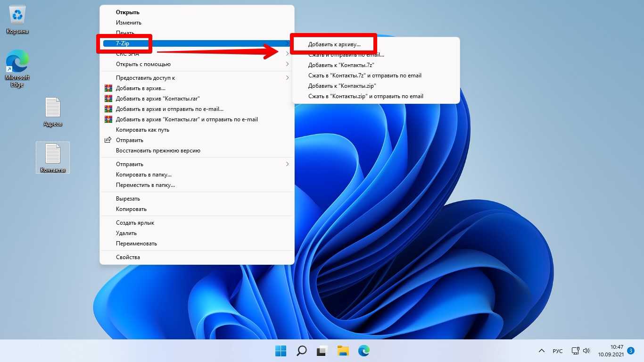
Task: Open Свойства from context menu
Action: coord(128,257)
